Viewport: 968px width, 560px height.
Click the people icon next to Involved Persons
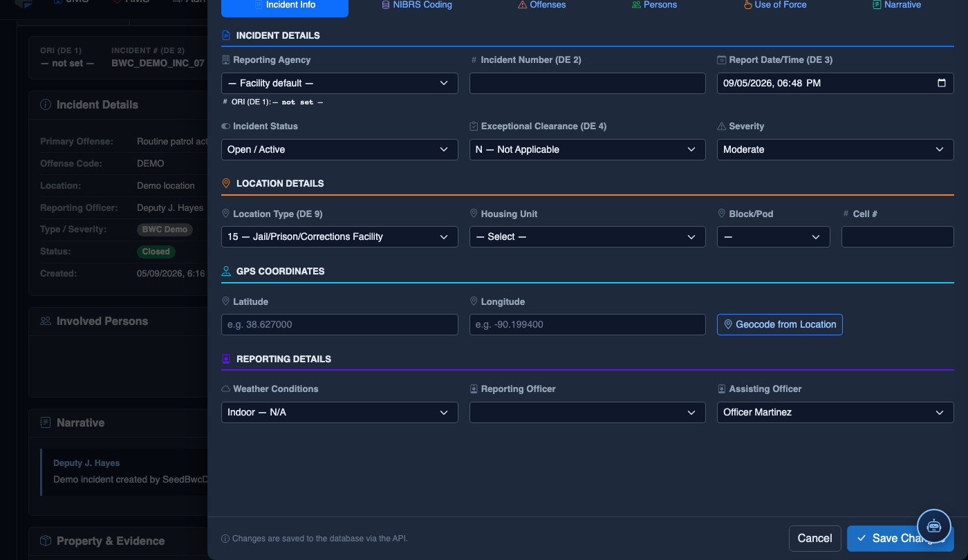[x=46, y=321]
